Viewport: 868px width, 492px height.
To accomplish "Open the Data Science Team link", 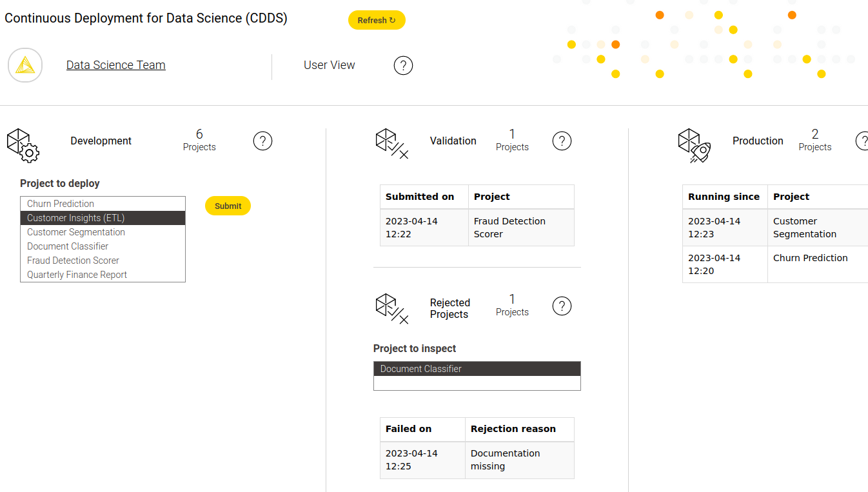I will coord(116,65).
